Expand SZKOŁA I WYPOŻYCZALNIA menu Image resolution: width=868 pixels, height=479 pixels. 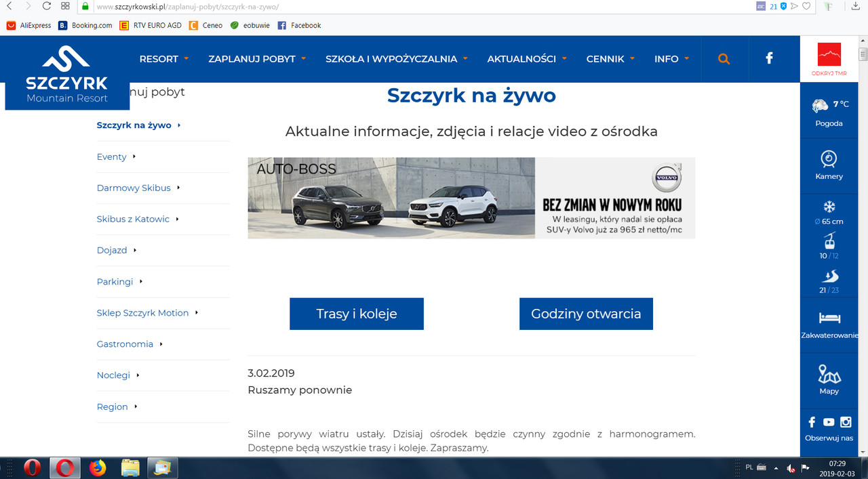(x=397, y=59)
